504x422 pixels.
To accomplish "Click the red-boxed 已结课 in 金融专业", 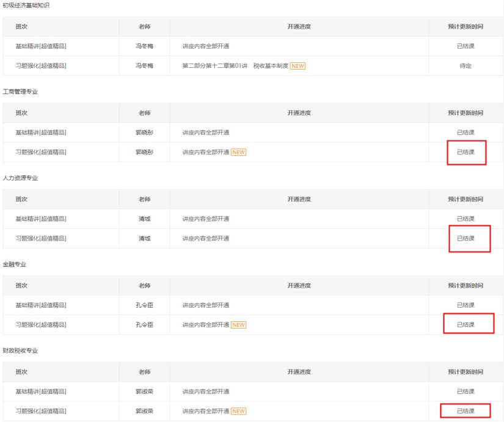I will [466, 325].
